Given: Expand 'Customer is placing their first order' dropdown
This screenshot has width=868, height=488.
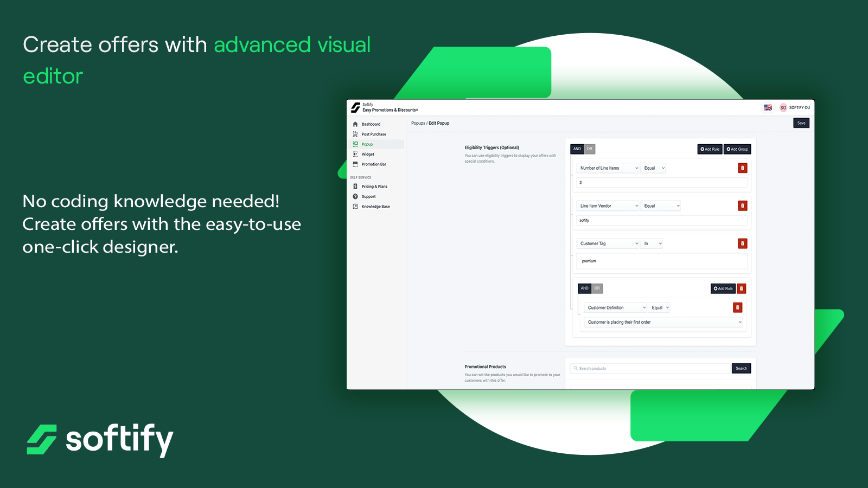Looking at the screenshot, I should coord(664,322).
